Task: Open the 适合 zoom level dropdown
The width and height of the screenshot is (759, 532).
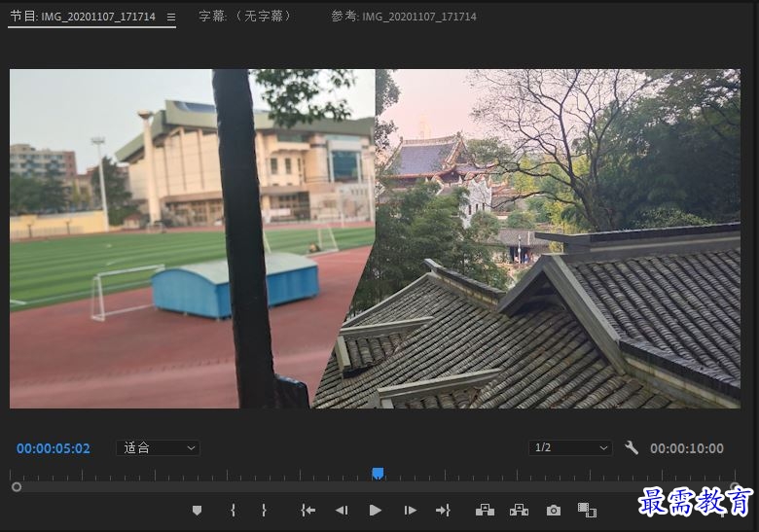Action: tap(159, 447)
